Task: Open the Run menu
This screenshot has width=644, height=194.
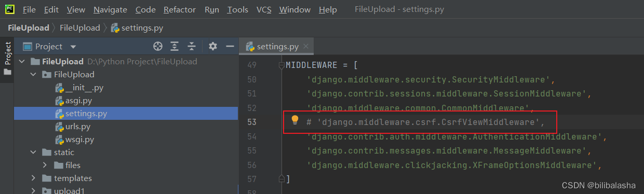Action: coord(211,10)
